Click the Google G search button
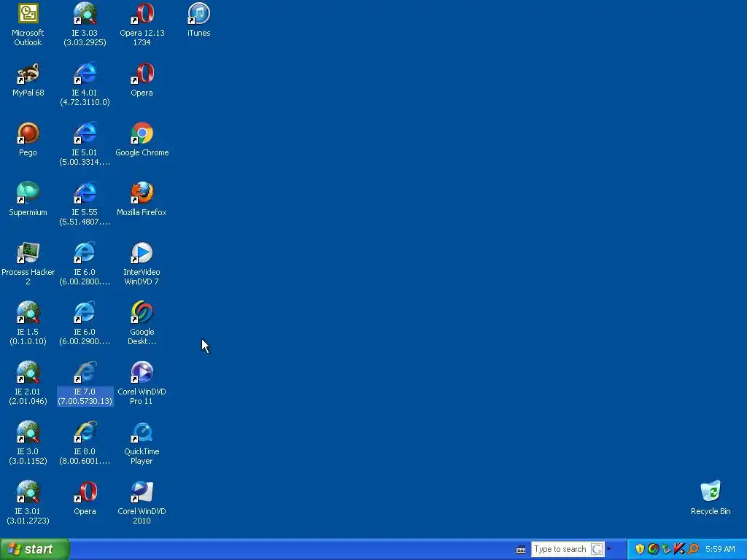The height and width of the screenshot is (560, 747). coord(597,549)
